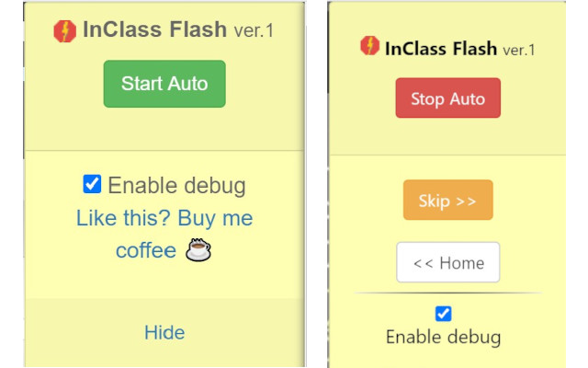The height and width of the screenshot is (368, 588).
Task: Click the orange Skip >> button
Action: click(x=447, y=201)
